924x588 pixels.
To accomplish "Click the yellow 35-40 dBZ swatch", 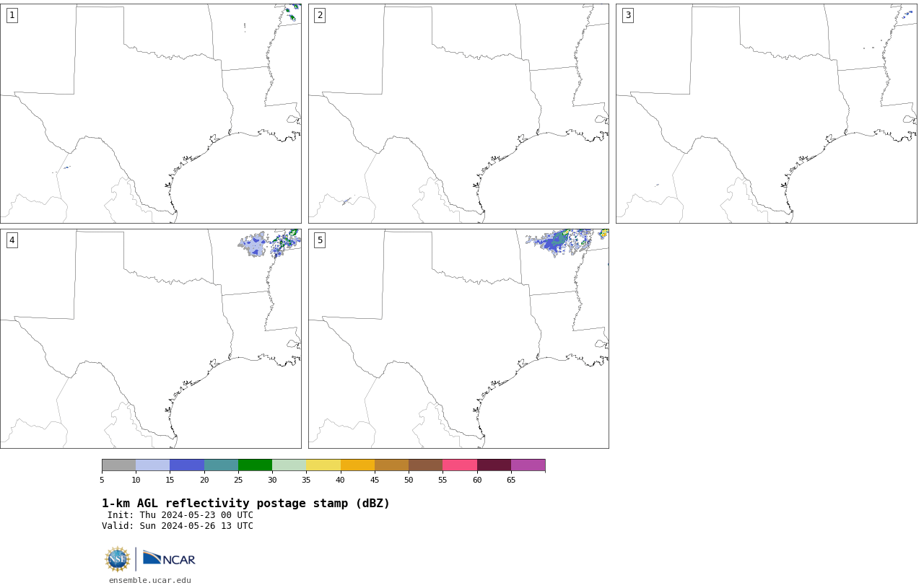I will (323, 465).
